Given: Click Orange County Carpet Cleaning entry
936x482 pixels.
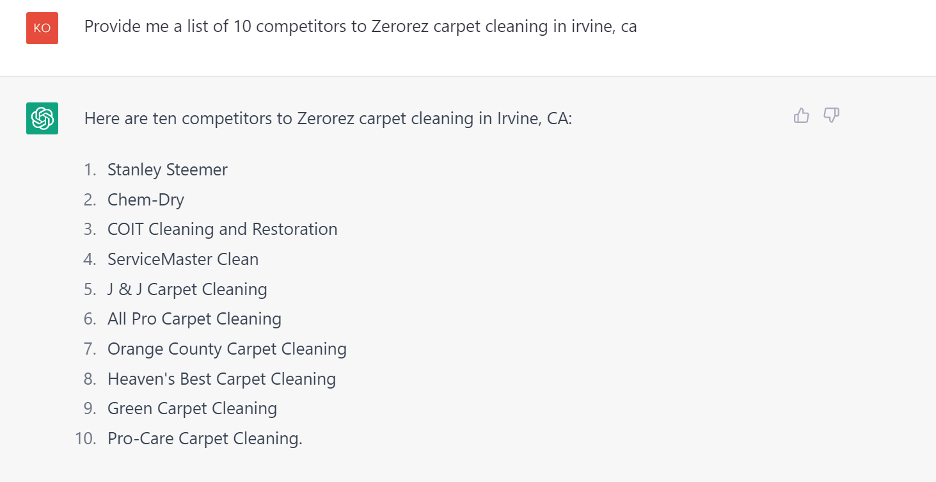Looking at the screenshot, I should coord(227,349).
